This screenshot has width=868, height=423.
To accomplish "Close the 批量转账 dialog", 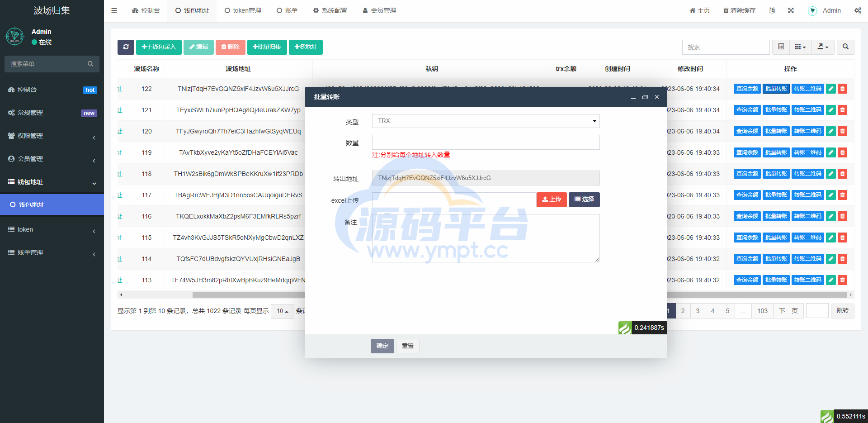I will [657, 97].
